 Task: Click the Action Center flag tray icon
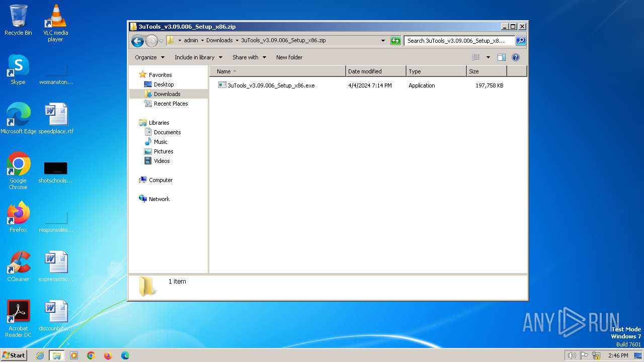click(x=584, y=355)
